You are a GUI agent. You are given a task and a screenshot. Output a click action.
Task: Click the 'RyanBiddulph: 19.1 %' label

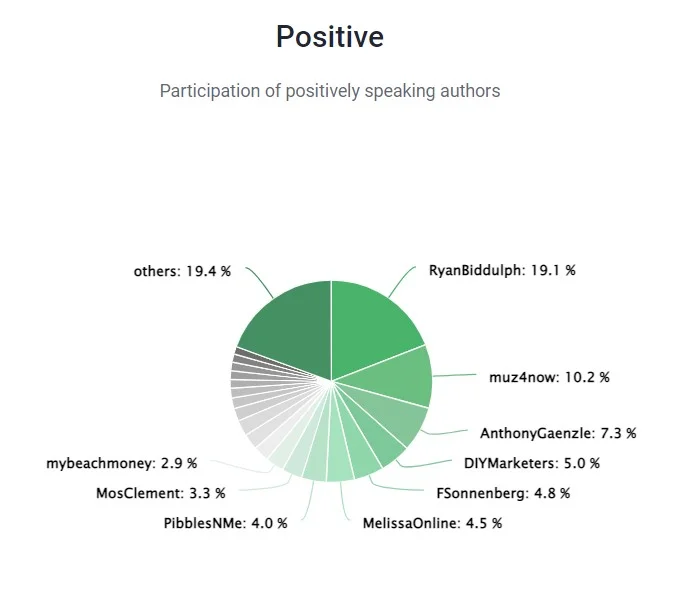coord(502,270)
